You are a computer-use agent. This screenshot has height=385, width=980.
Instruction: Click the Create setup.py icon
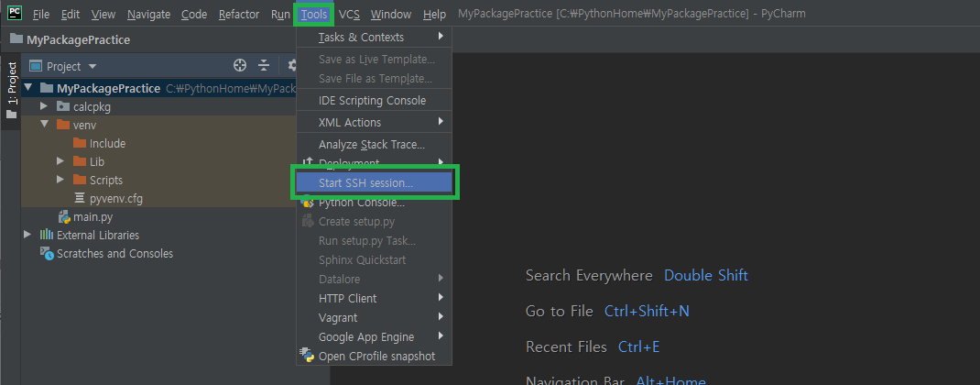(308, 221)
